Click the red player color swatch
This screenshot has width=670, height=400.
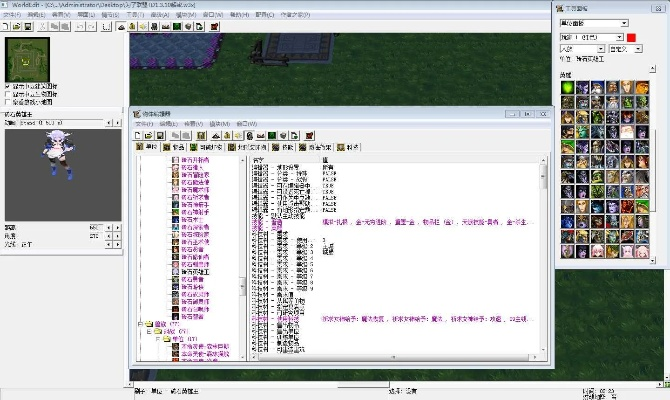coord(630,37)
